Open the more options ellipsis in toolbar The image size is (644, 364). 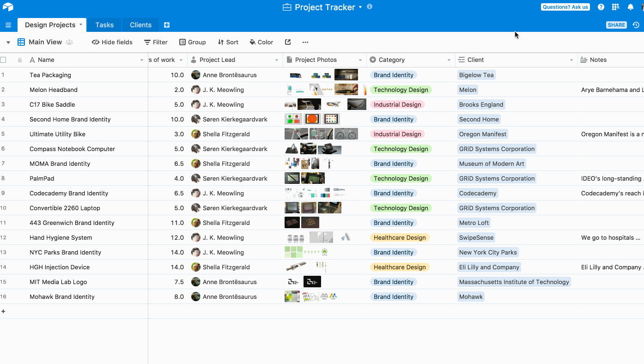coord(305,42)
